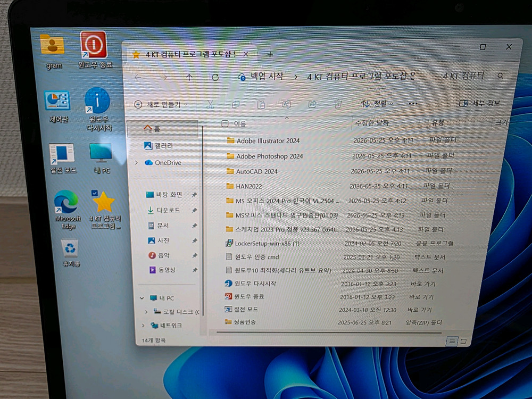Open the three-dot more options menu
Screen dimensions: 532x399
413,103
